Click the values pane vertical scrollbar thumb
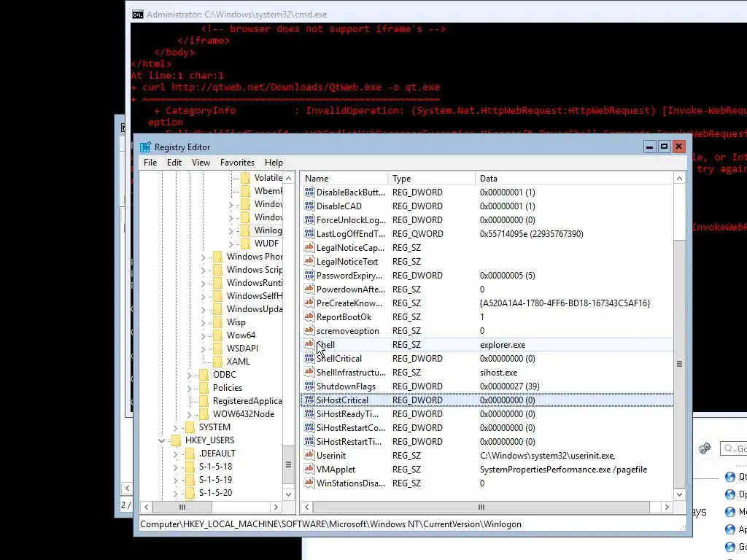Viewport: 747px width, 560px height. coord(679,365)
